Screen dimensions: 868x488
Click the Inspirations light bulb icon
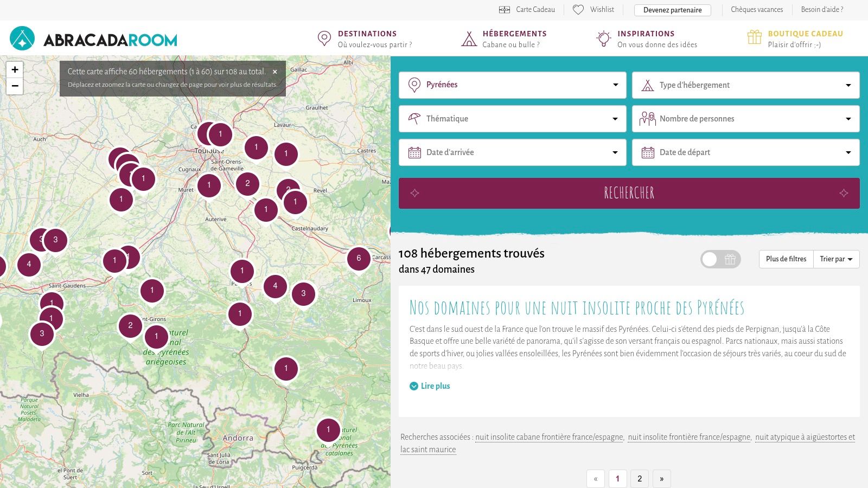603,38
